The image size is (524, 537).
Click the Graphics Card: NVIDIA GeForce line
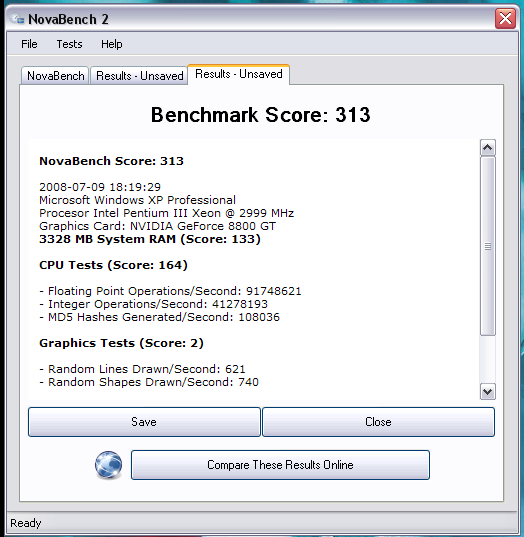pyautogui.click(x=158, y=226)
